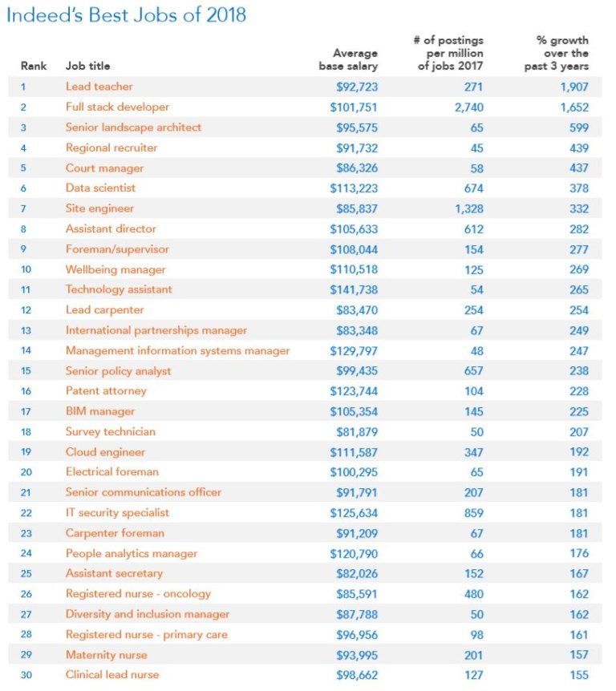
Task: Open 'People analytics manager' entry
Action: tap(132, 553)
